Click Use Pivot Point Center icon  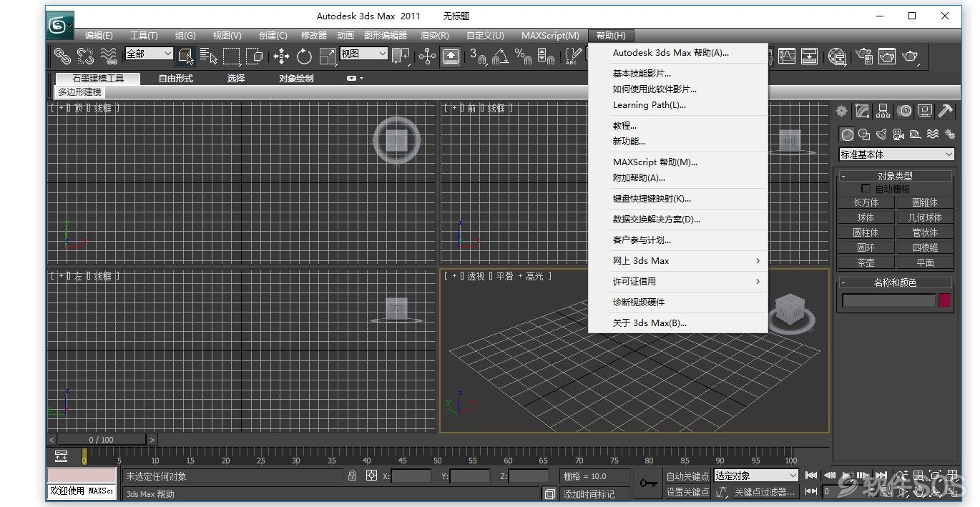(x=401, y=56)
